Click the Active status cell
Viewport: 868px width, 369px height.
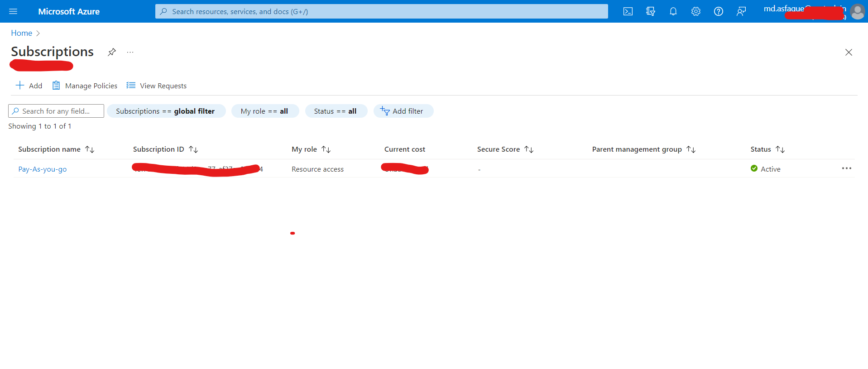click(x=765, y=169)
